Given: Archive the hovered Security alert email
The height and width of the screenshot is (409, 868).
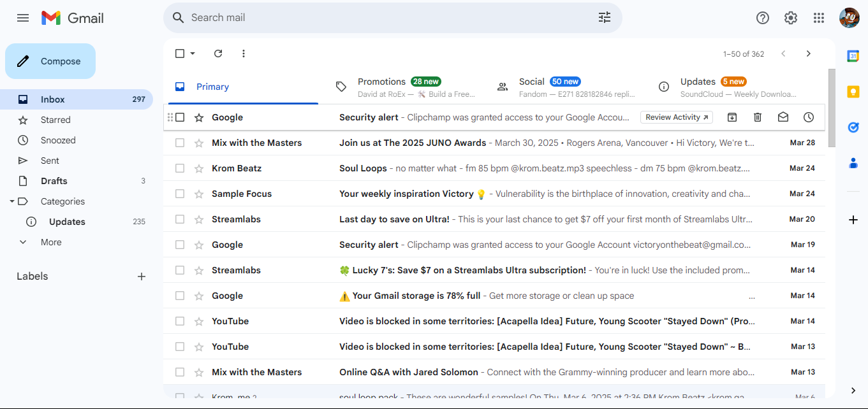Looking at the screenshot, I should (732, 117).
